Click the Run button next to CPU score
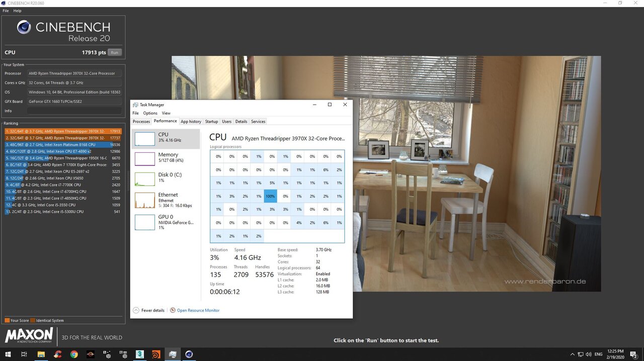 point(115,52)
